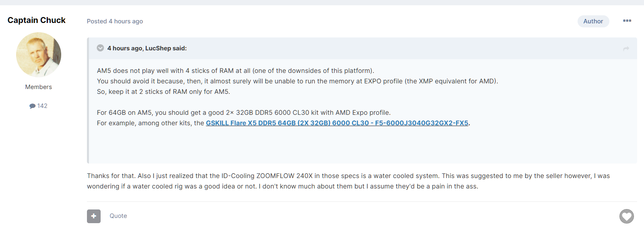Add post to multiquote with plus button

tap(94, 216)
